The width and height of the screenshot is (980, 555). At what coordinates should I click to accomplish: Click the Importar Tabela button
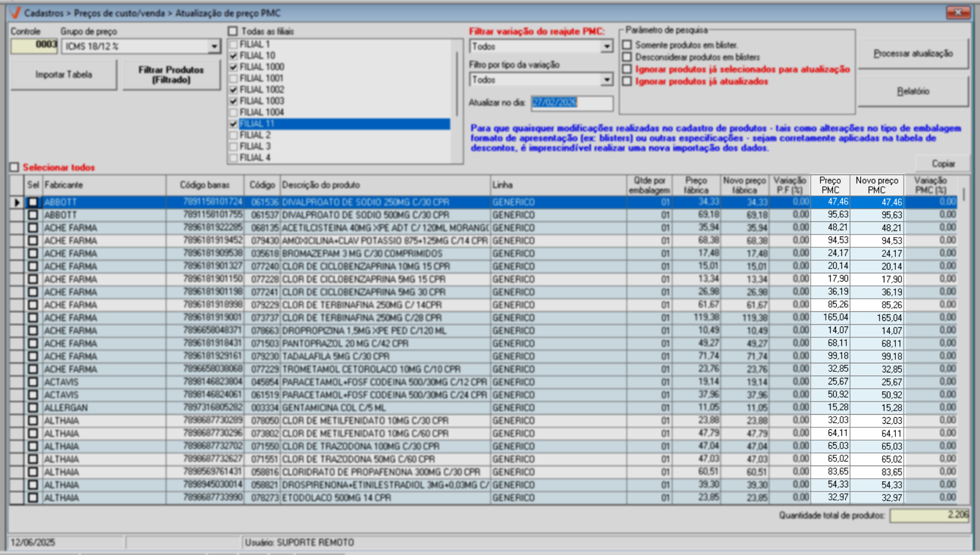(64, 75)
